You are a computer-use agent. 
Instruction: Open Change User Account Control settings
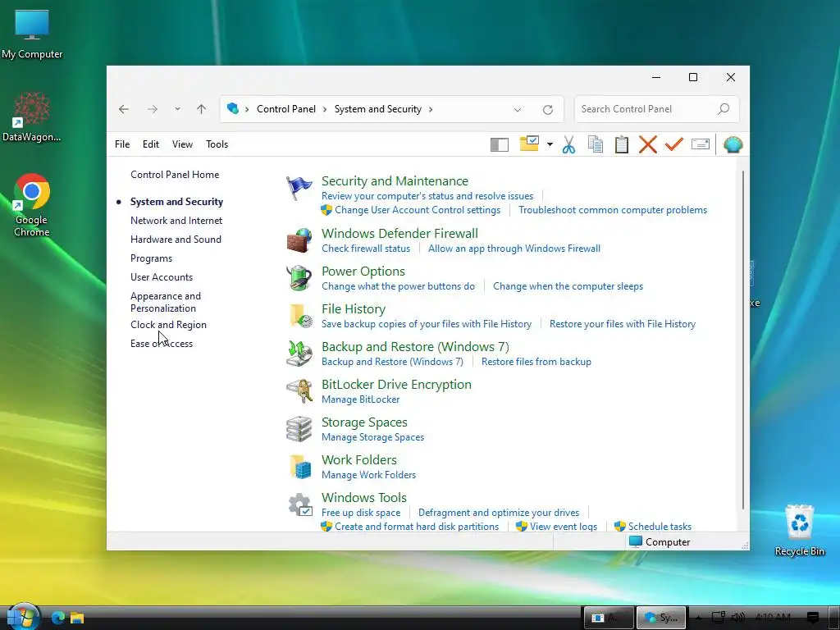coord(418,210)
